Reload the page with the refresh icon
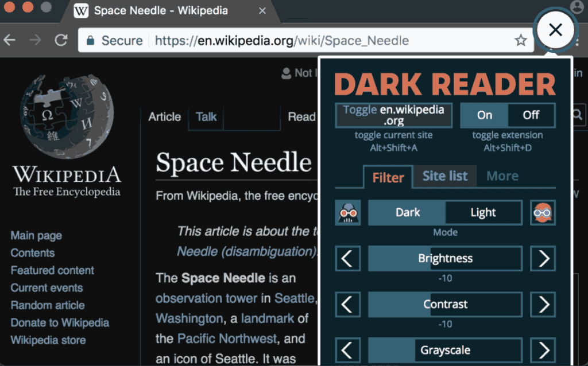Viewport: 588px width, 366px height. click(61, 40)
